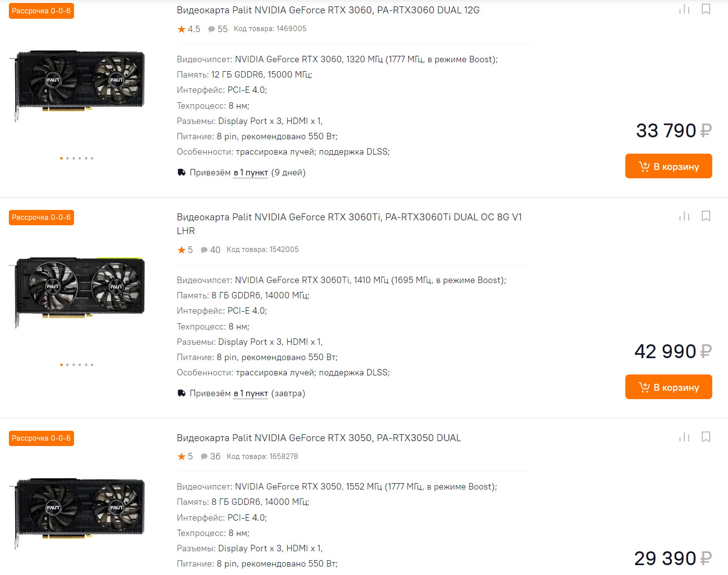The height and width of the screenshot is (575, 728).
Task: Compare the RTX 3060 card via bar-chart icon
Action: [684, 9]
